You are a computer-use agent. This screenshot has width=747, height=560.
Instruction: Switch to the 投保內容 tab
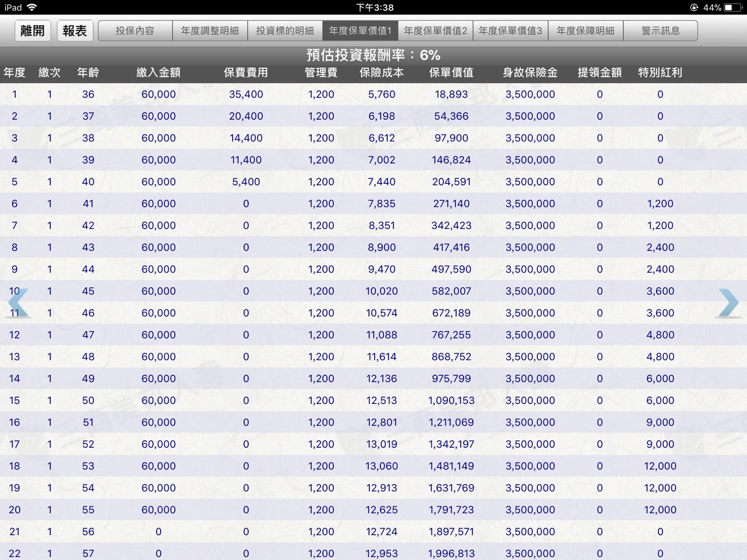(135, 31)
